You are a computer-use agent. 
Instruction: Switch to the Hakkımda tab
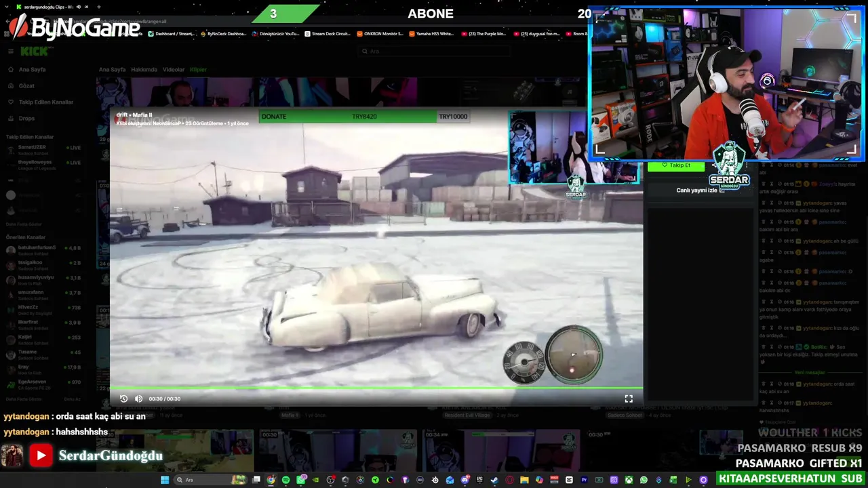144,70
